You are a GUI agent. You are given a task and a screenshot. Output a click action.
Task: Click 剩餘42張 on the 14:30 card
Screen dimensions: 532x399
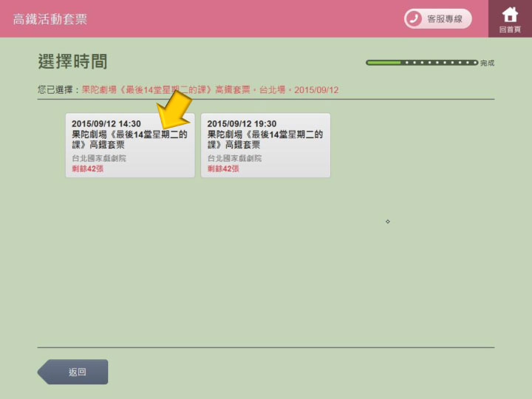click(87, 169)
